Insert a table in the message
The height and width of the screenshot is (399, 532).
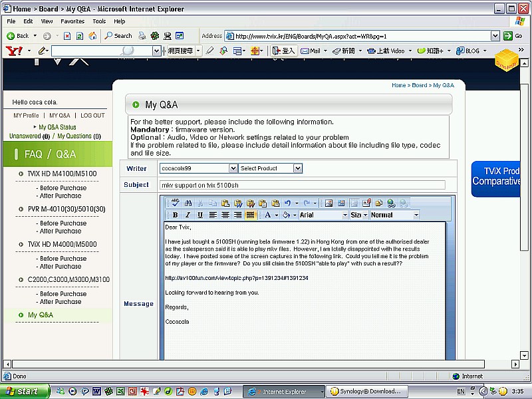point(341,203)
